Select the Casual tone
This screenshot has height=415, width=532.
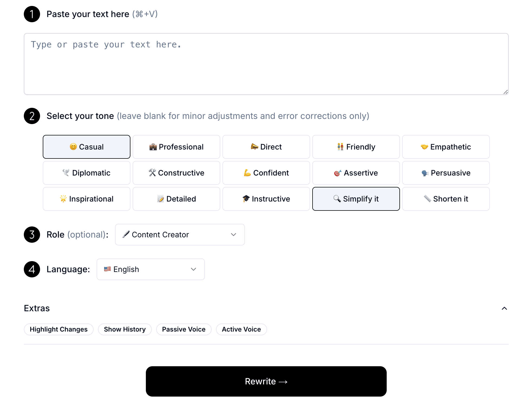86,147
